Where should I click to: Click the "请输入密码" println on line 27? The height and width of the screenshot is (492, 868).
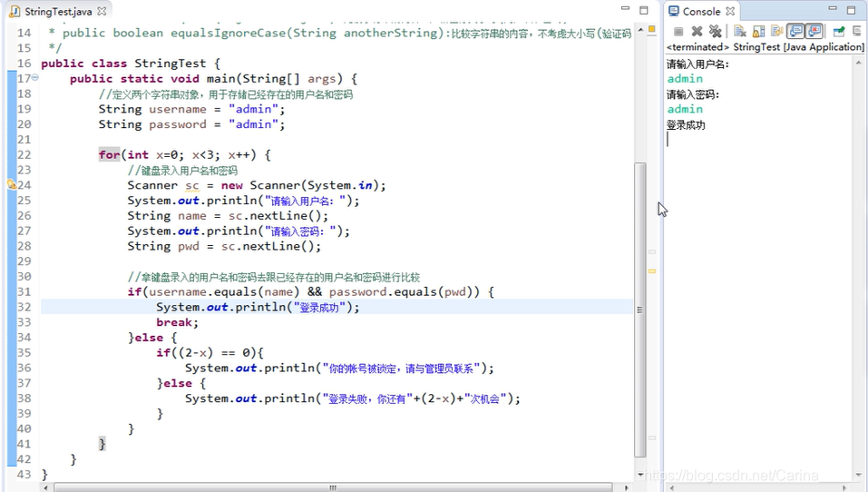pos(239,231)
